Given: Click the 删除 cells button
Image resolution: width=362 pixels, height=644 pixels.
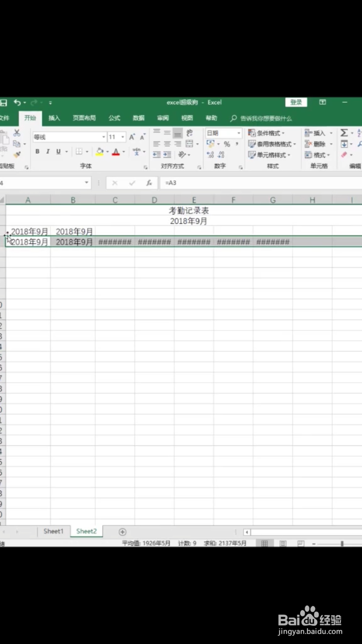Looking at the screenshot, I should click(318, 144).
